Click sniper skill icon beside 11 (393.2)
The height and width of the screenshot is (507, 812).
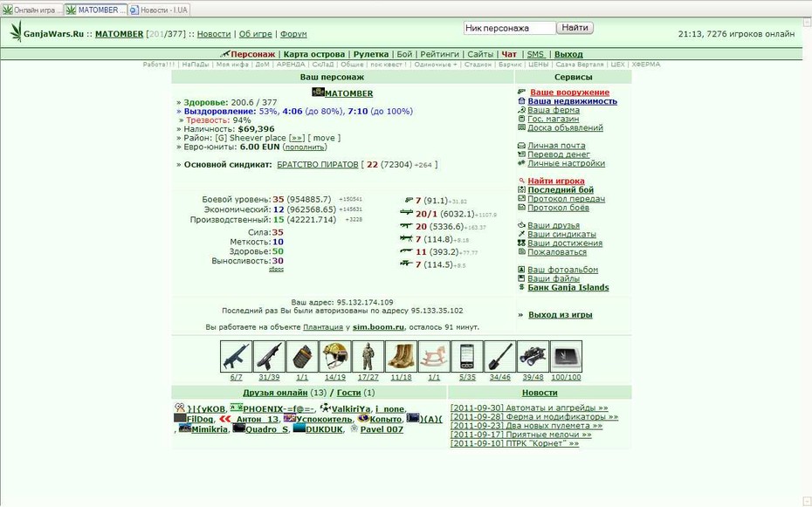tap(407, 251)
